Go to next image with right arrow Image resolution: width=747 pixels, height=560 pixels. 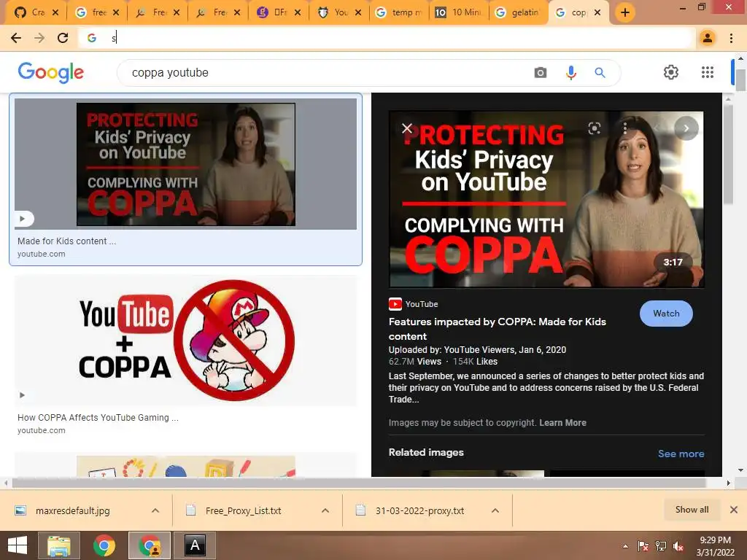pyautogui.click(x=686, y=128)
